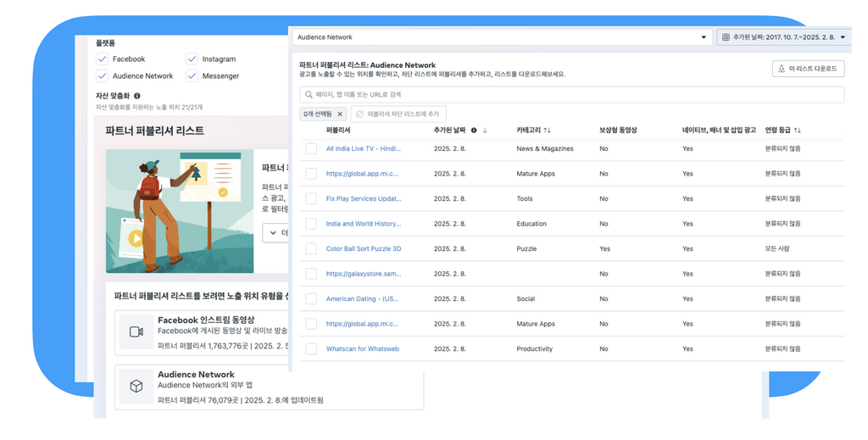
Task: Click the 파트너 퍼블리셔 76,079곳 text
Action: click(x=198, y=400)
